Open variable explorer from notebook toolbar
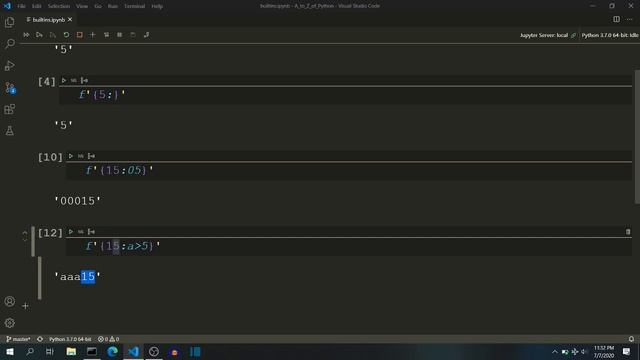 click(120, 35)
